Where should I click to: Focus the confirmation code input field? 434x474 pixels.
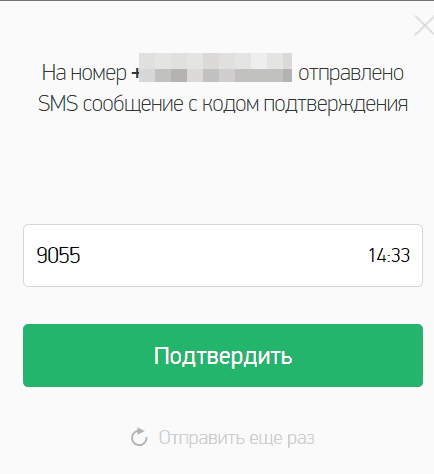click(223, 255)
